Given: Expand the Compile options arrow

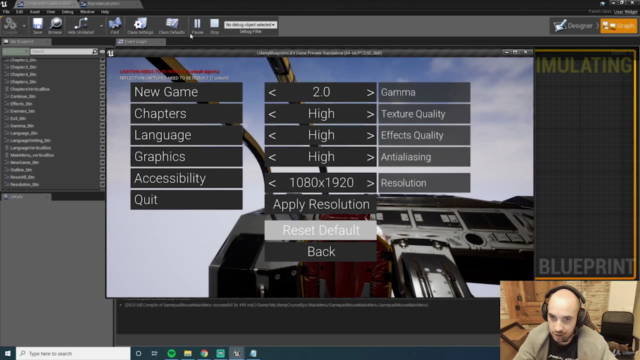Looking at the screenshot, I should (24, 26).
